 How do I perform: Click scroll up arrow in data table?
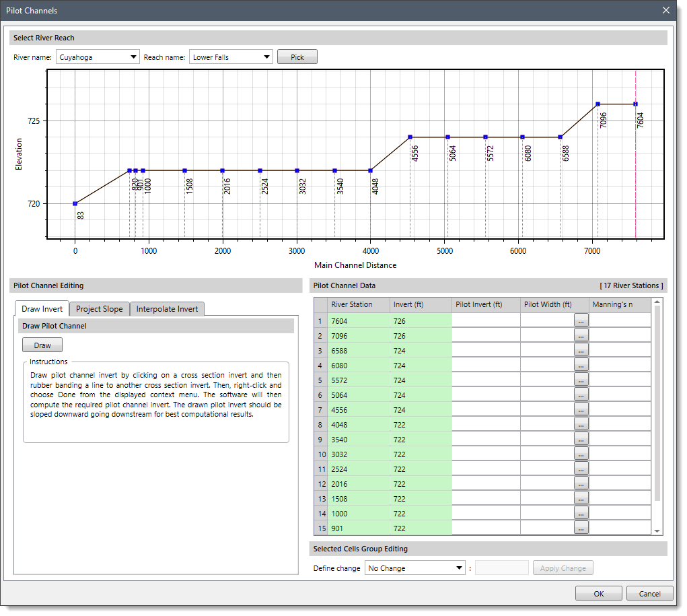pos(657,302)
